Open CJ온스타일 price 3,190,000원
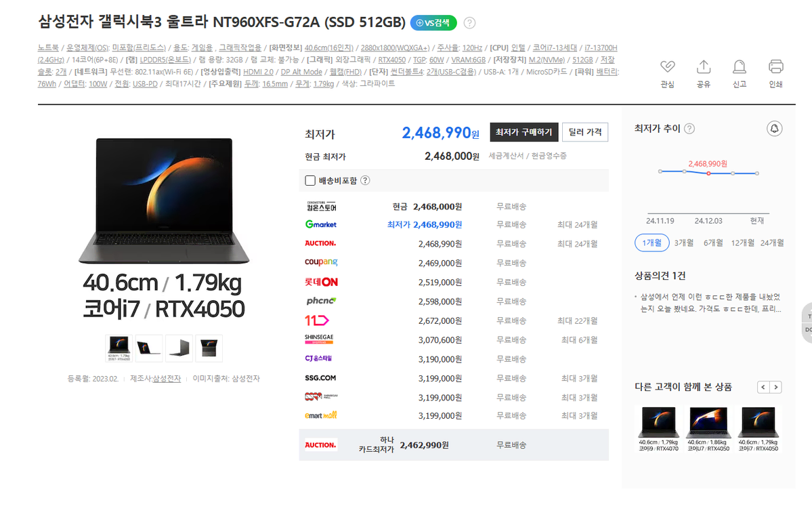 pyautogui.click(x=440, y=359)
